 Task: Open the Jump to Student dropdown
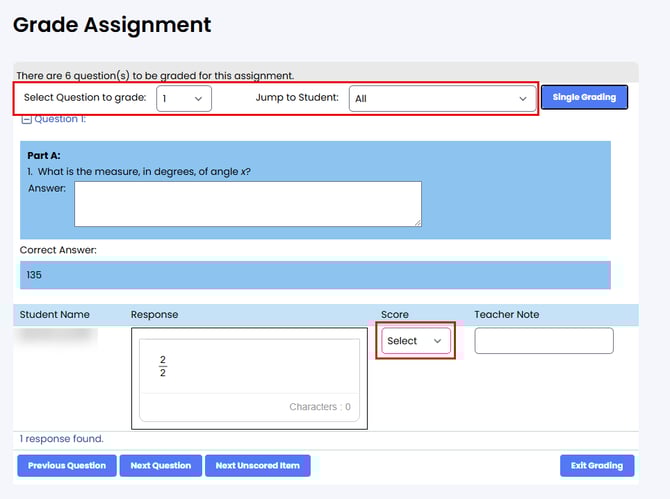click(x=439, y=98)
